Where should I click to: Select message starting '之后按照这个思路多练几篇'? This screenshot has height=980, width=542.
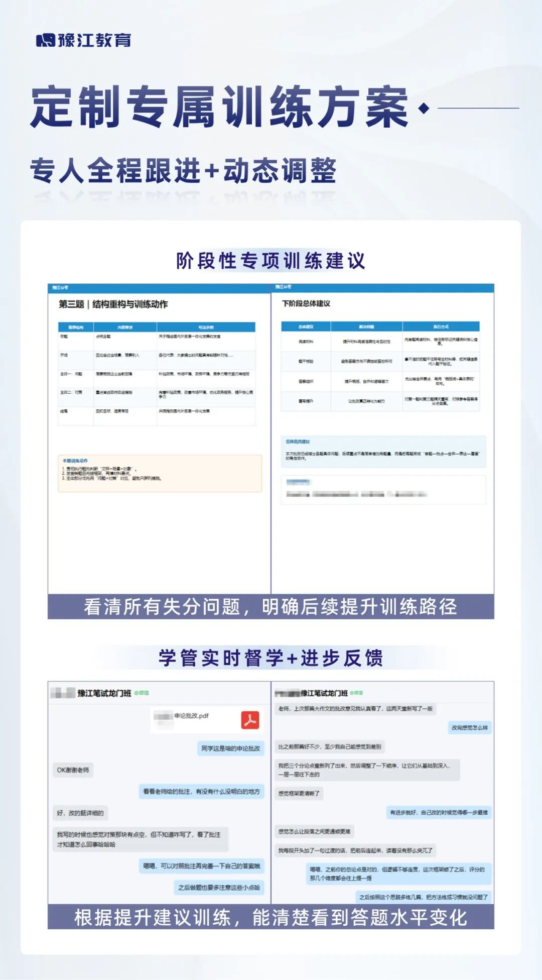pos(424,897)
